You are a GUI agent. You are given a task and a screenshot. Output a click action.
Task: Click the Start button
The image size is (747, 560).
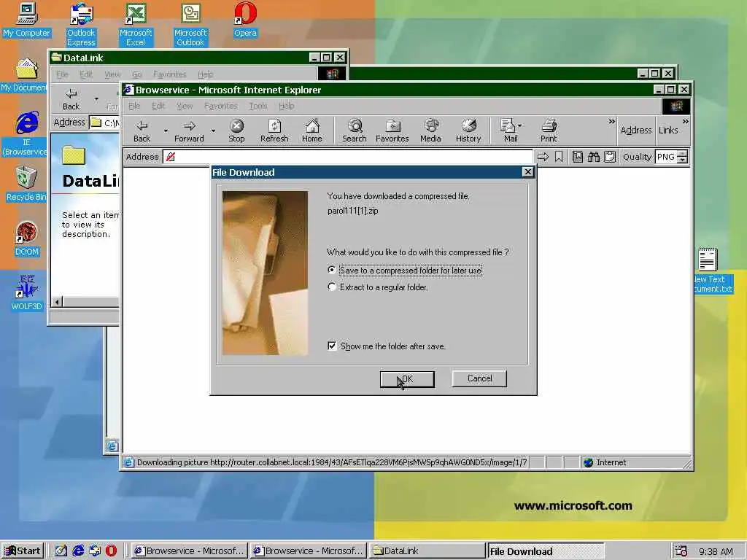click(x=23, y=551)
